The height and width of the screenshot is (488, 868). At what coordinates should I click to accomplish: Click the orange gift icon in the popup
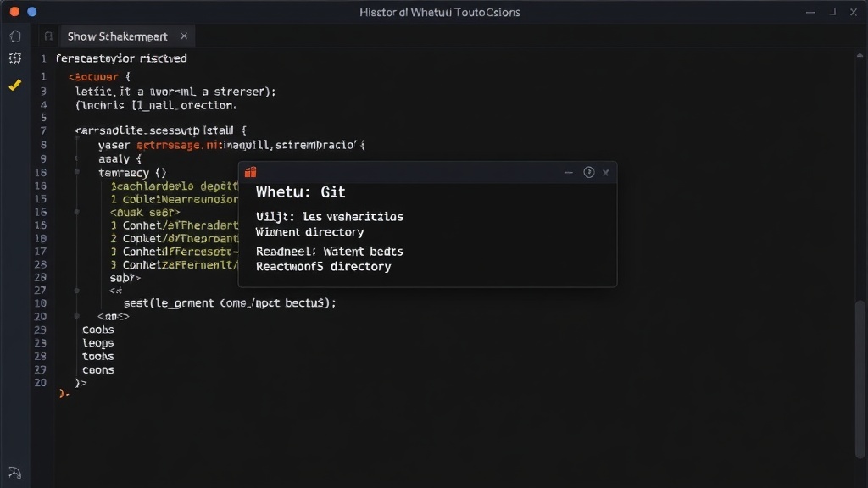[250, 172]
